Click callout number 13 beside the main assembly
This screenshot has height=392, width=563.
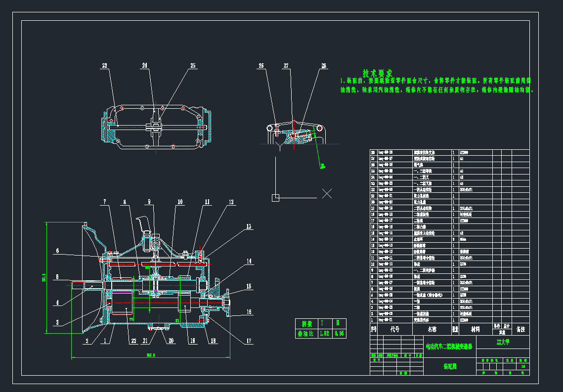click(249, 226)
